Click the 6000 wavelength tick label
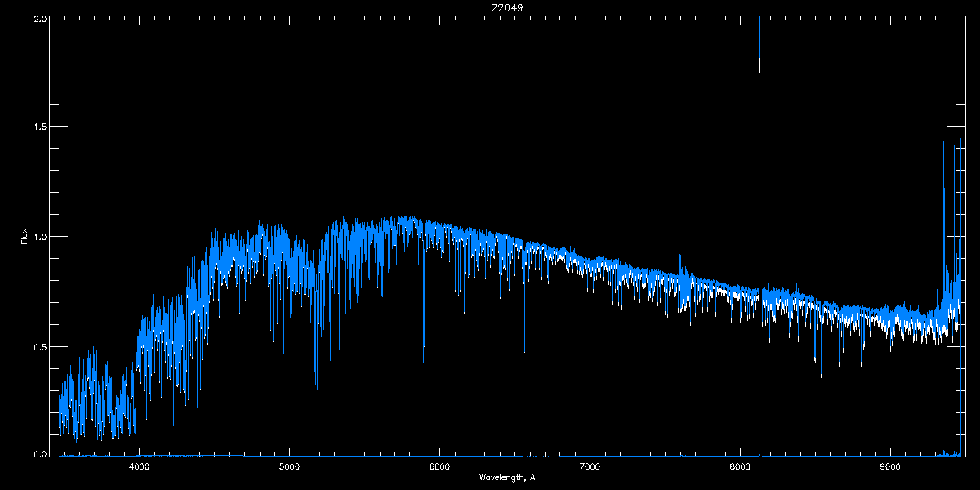Screen dimensions: 980x490 pos(439,466)
